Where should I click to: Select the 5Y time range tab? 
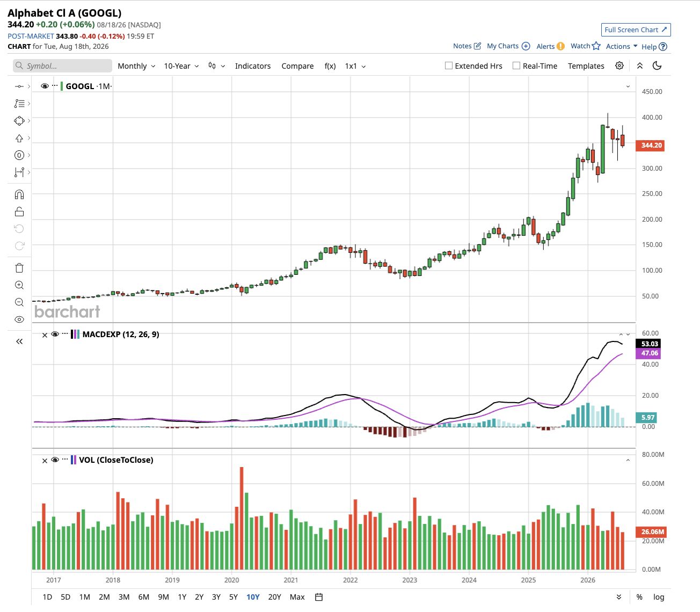click(x=234, y=597)
